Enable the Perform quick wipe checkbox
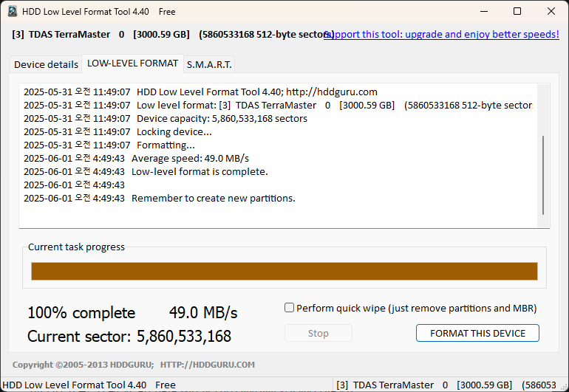The height and width of the screenshot is (392, 569). 289,308
